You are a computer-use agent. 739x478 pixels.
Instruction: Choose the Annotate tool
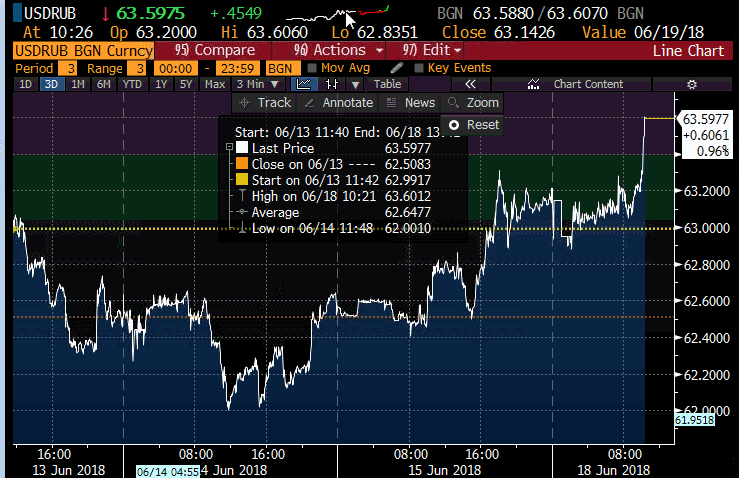click(338, 103)
